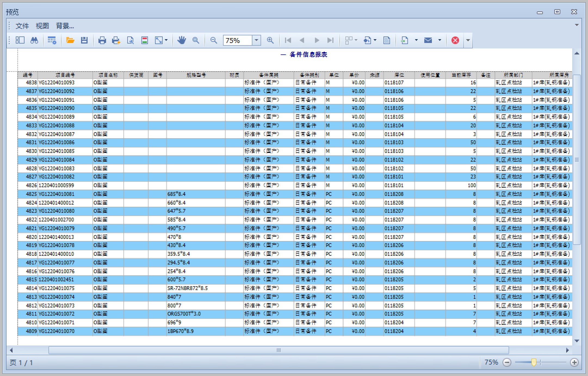The width and height of the screenshot is (588, 376).
Task: Expand the multiple pages dropdown arrow
Action: [x=356, y=40]
